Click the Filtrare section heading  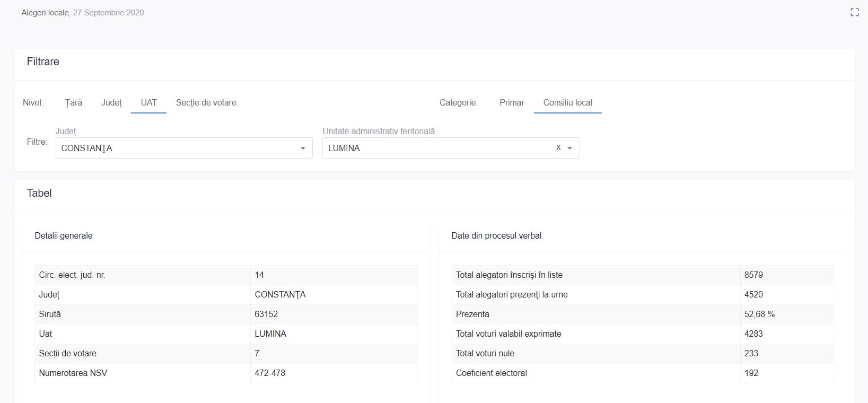(x=43, y=62)
